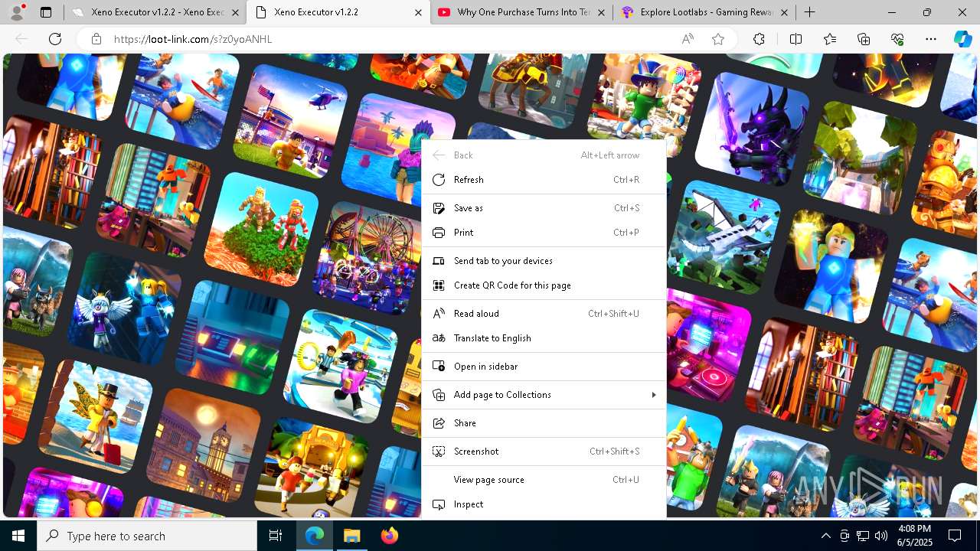Open the taskbar clock showing 4:08 PM
980x551 pixels.
pos(915,536)
